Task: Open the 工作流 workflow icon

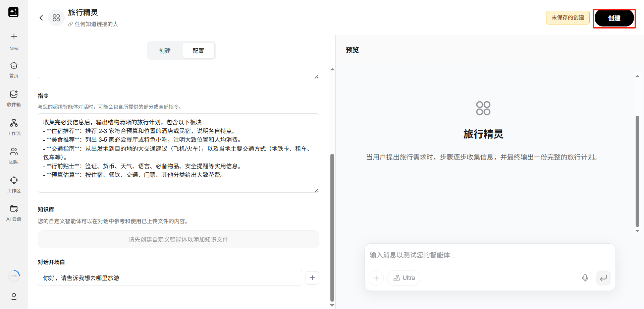Action: pyautogui.click(x=14, y=123)
